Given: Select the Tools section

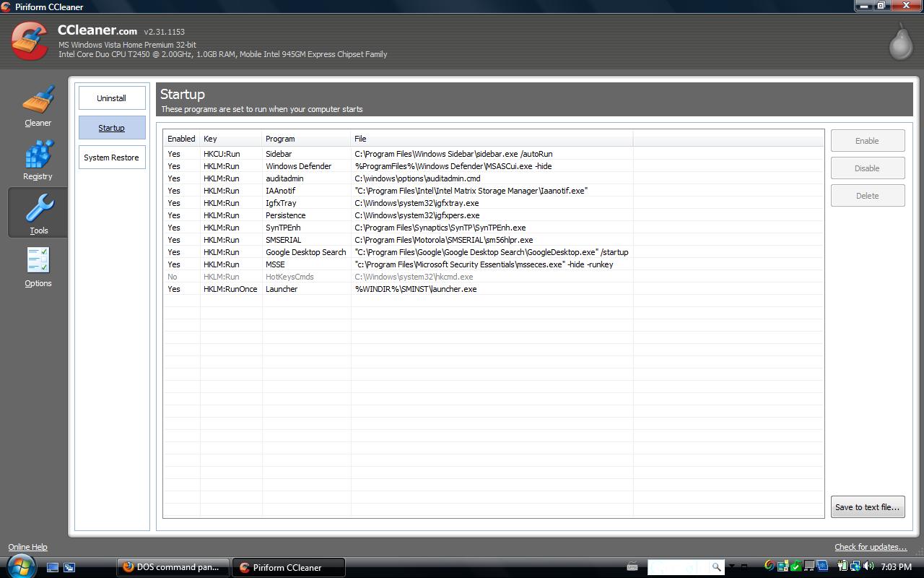Looking at the screenshot, I should point(38,213).
